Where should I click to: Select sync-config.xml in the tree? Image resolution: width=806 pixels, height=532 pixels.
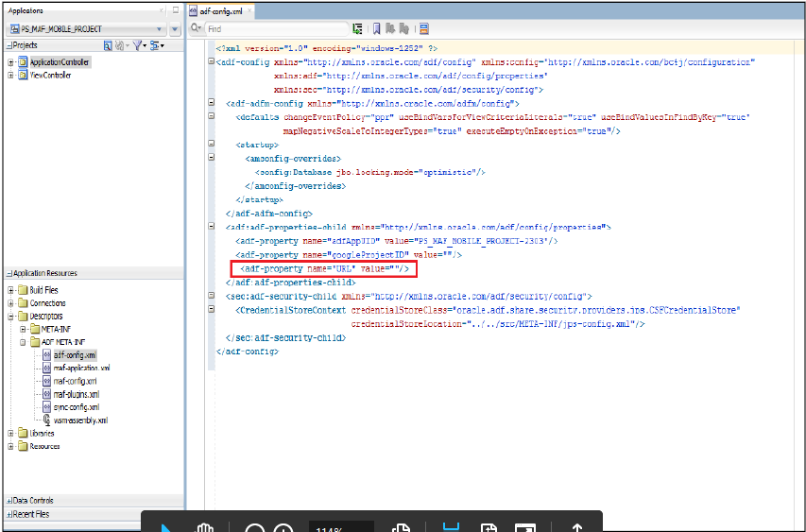click(x=77, y=407)
